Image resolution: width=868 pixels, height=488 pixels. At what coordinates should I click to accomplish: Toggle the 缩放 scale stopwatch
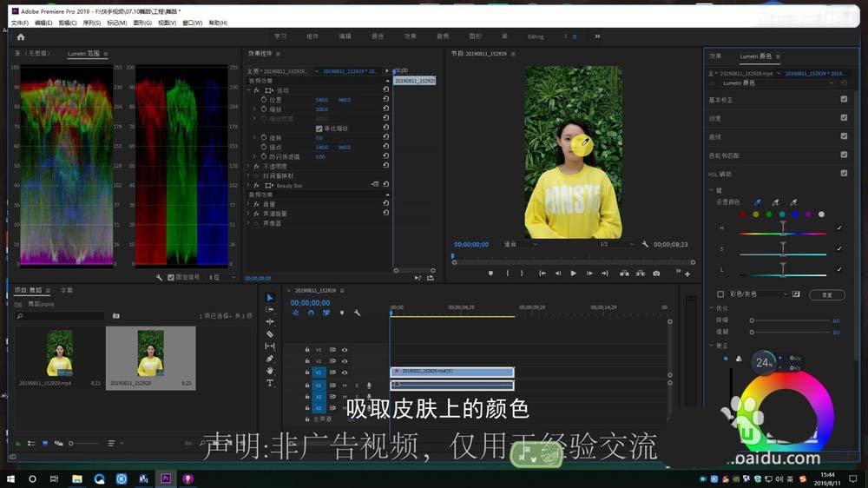point(264,109)
